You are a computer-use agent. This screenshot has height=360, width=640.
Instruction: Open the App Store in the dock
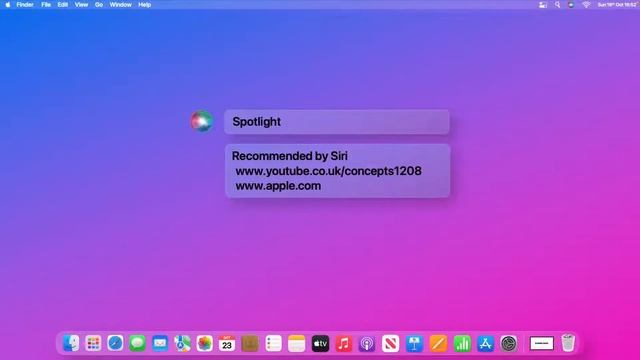(485, 343)
